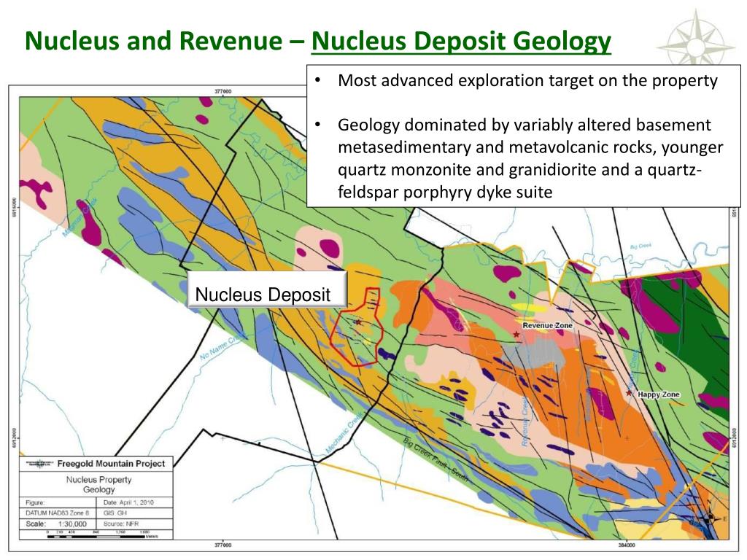
Task: Click the north arrow compass on the map
Action: 709,518
